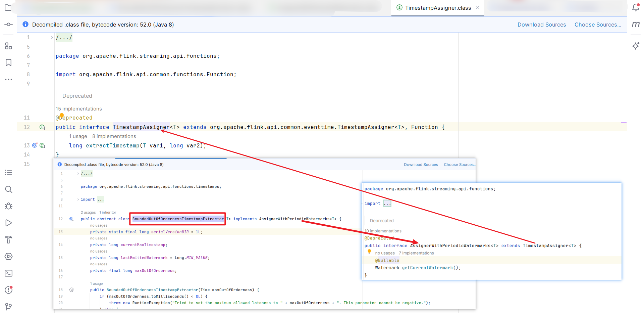This screenshot has height=313, width=644.
Task: Open the Commit tool window
Action: coord(8,25)
